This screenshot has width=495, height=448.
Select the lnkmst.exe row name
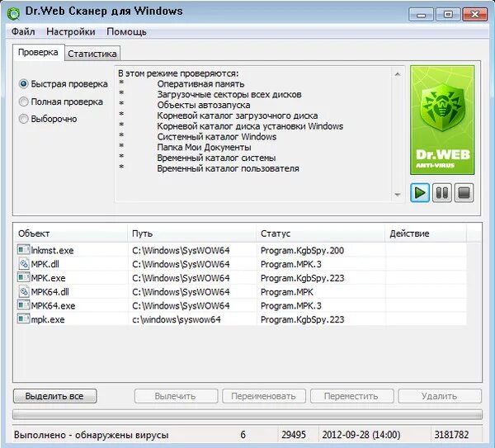coord(53,250)
